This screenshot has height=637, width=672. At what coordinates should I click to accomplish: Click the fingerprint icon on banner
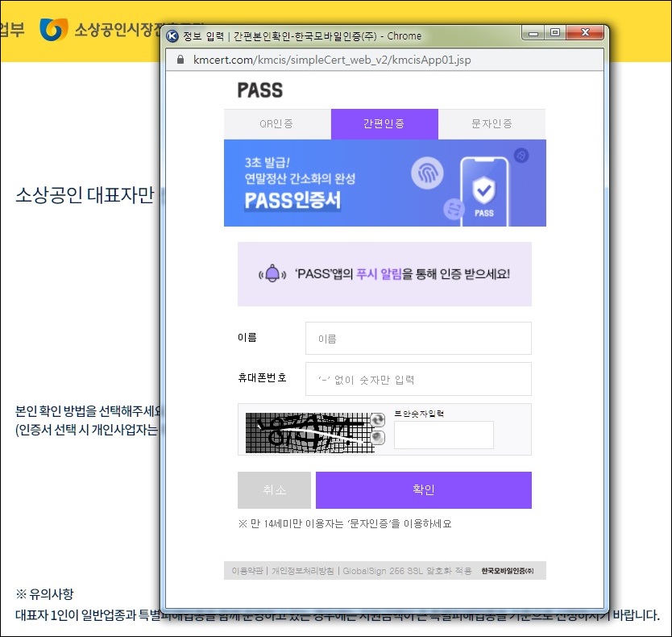pos(427,173)
